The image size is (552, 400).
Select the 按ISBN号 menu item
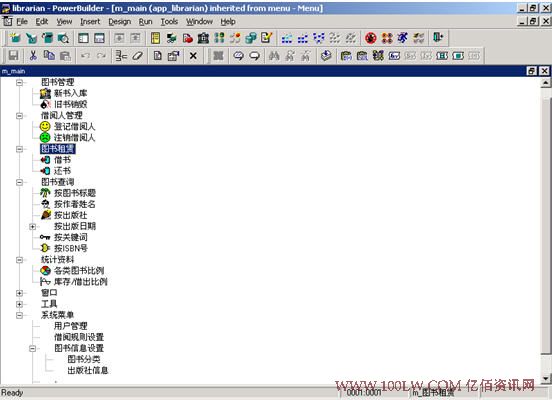pyautogui.click(x=71, y=248)
